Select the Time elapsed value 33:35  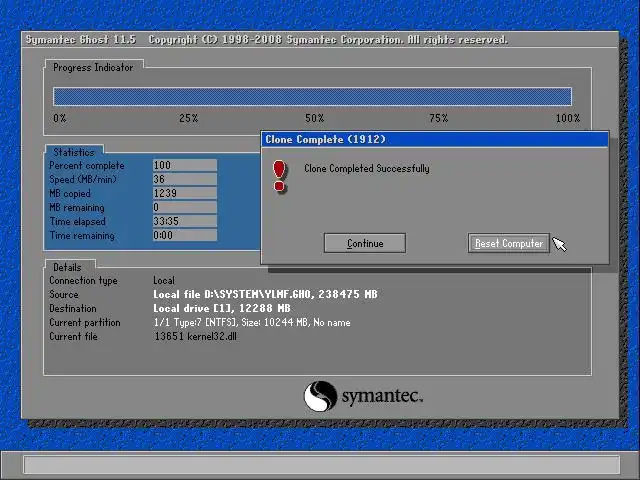click(x=184, y=221)
